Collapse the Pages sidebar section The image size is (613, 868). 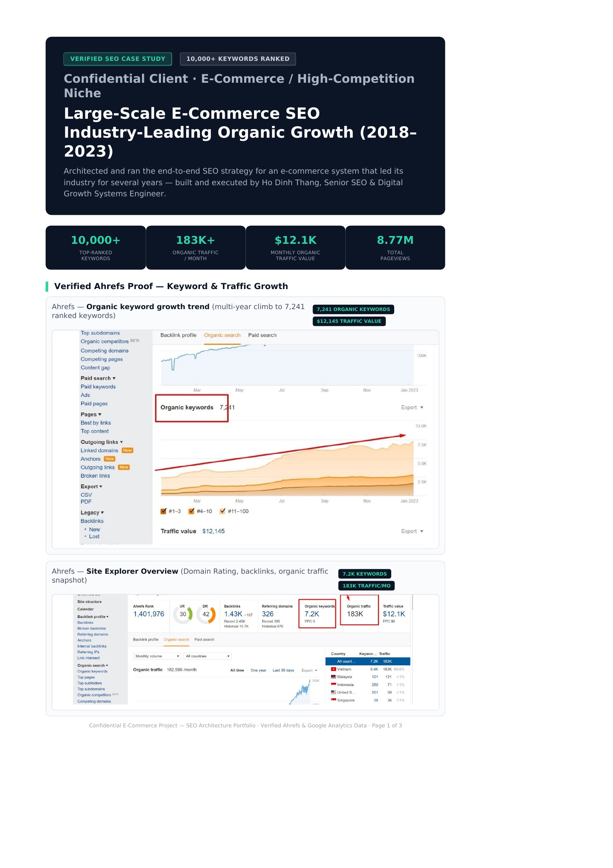[91, 415]
